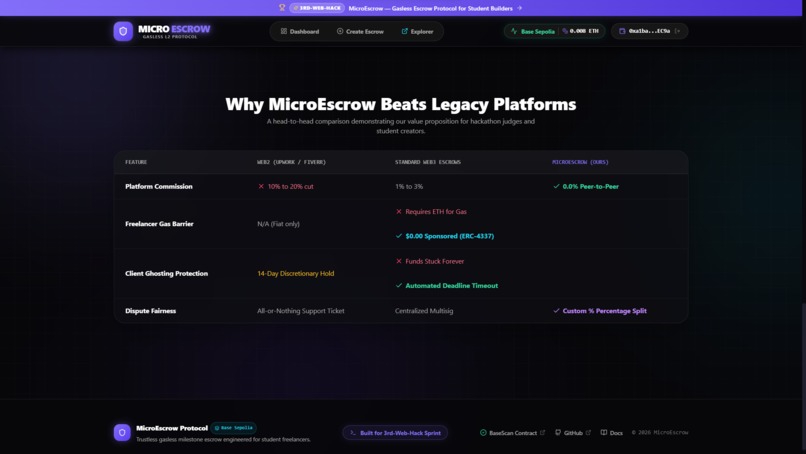Click the MICRO ESCROW brand name
This screenshot has width=806, height=454.
(x=174, y=29)
